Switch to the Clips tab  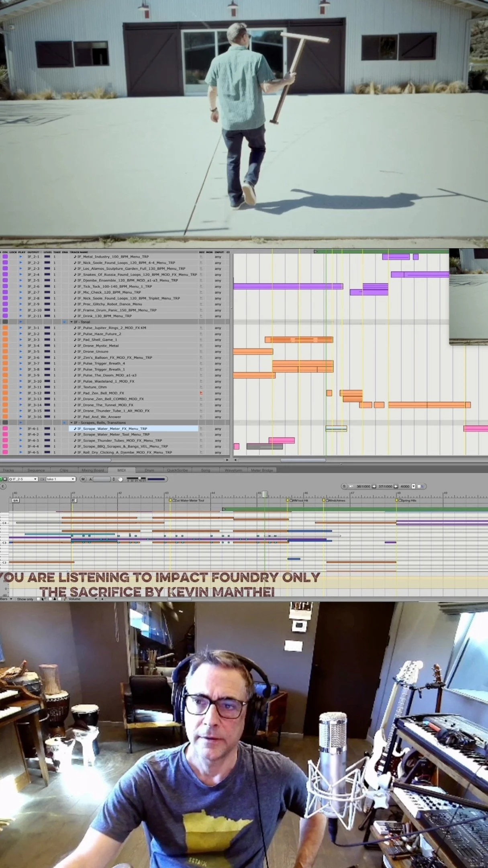(64, 470)
